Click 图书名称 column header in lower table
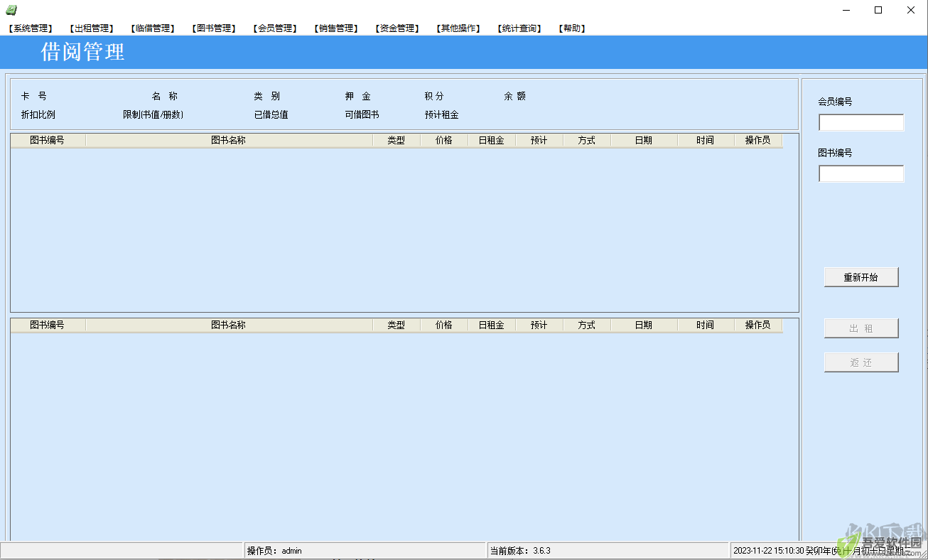928x560 pixels. click(229, 325)
